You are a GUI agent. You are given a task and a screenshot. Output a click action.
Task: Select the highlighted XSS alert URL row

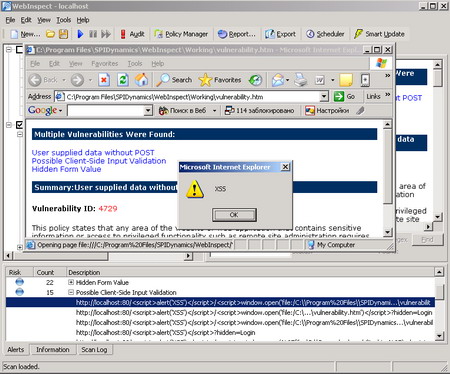(220, 302)
